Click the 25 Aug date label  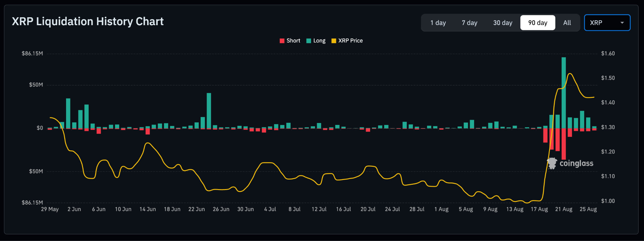[588, 209]
